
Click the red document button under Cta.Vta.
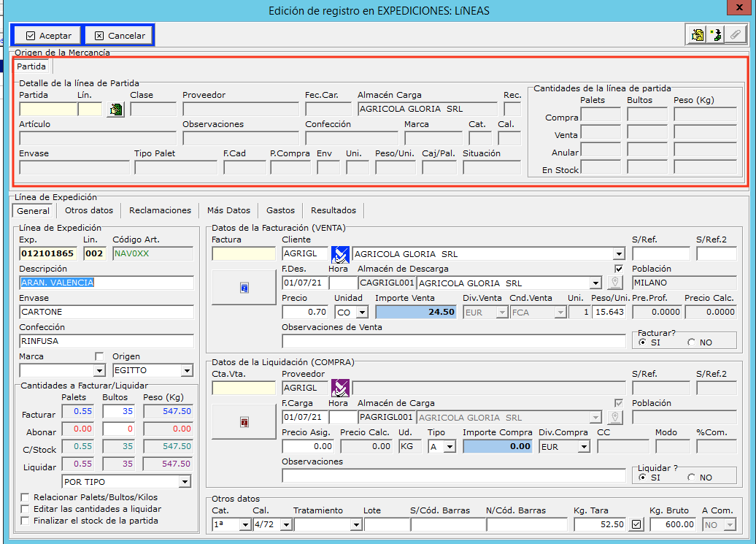pos(244,422)
